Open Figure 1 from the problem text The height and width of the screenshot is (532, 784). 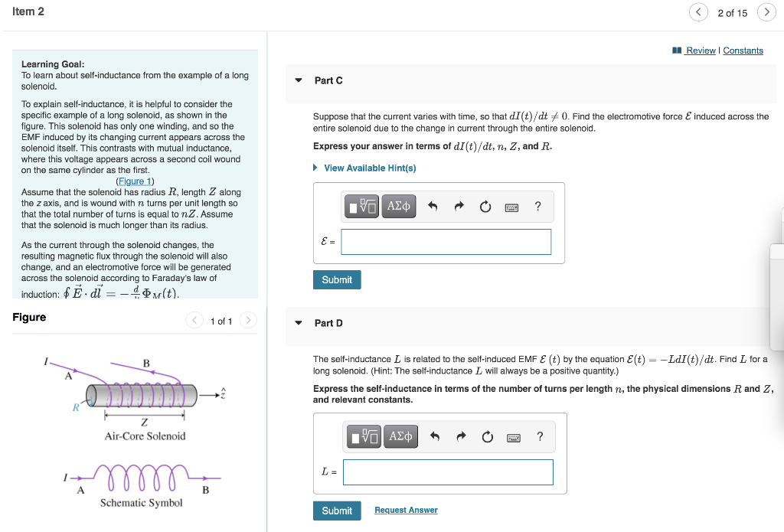pos(135,181)
